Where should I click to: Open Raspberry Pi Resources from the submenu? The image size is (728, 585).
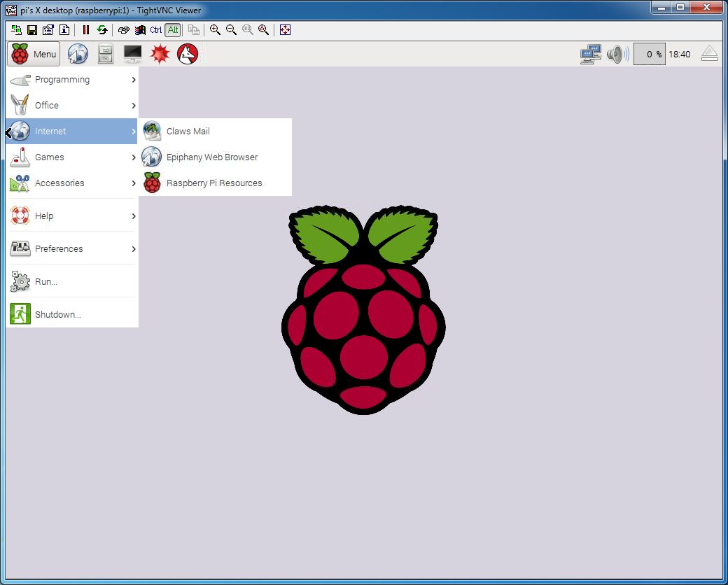[x=215, y=183]
